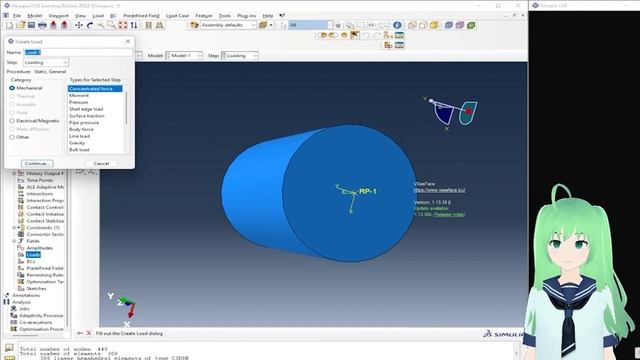Select Amplitudes in the model tree
Screen dimensions: 640x360
click(39, 248)
